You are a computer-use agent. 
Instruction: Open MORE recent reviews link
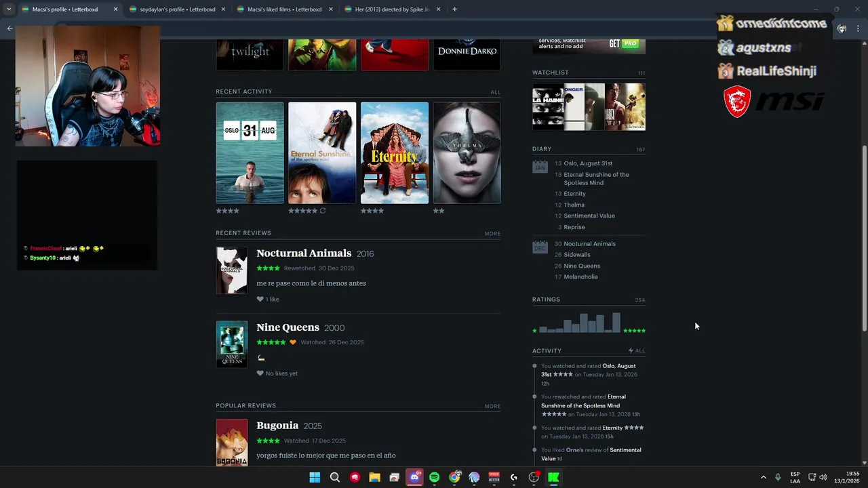(x=492, y=234)
